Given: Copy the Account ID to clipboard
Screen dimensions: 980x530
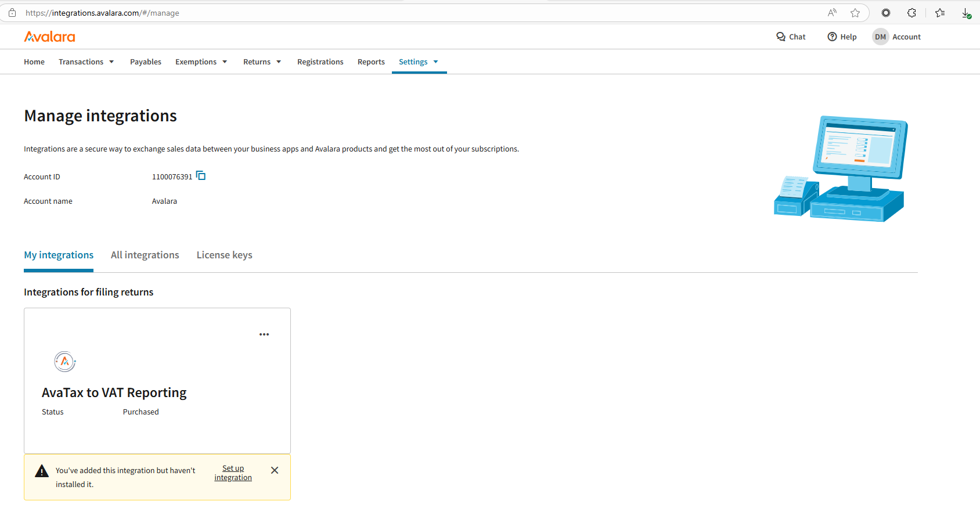Looking at the screenshot, I should click(201, 175).
